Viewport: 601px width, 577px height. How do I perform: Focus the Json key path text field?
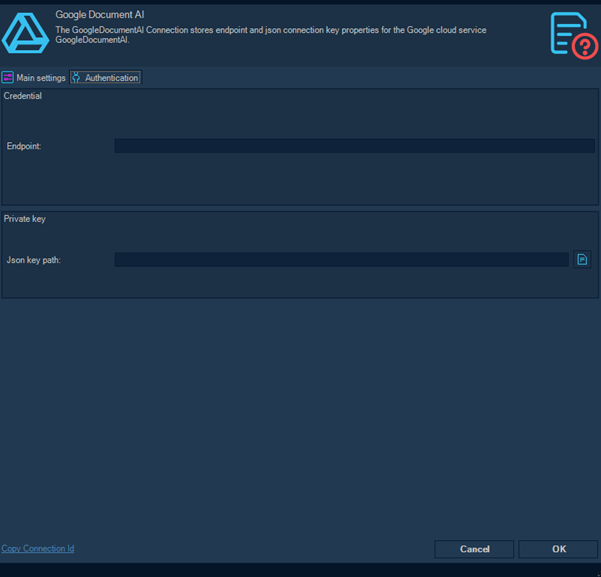(x=341, y=260)
